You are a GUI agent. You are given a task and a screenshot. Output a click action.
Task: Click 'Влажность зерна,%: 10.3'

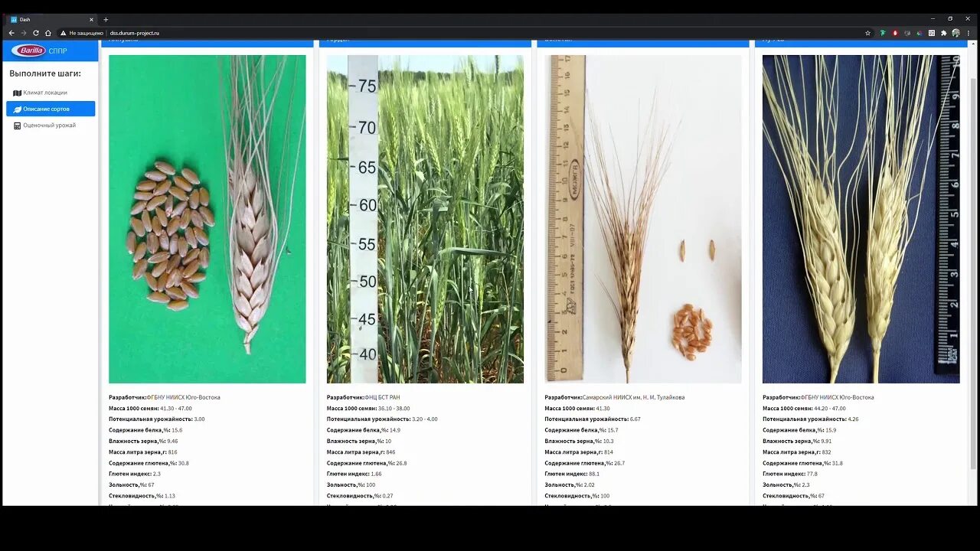[579, 442]
